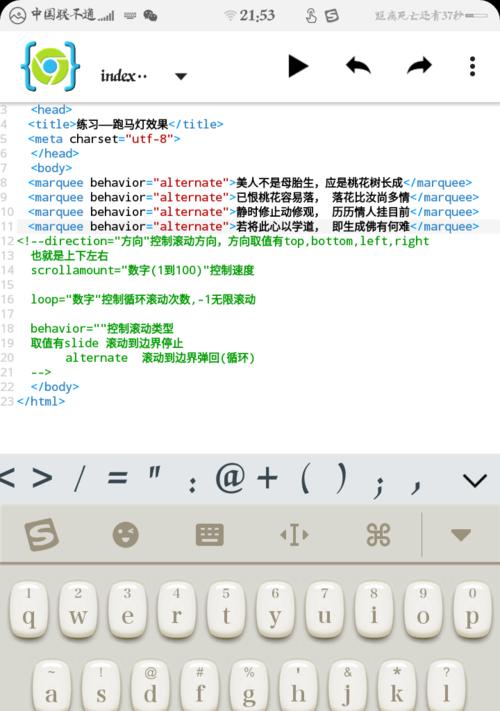This screenshot has height=711, width=500.
Task: Insert the @ symbol from shortcut bar
Action: tap(230, 479)
